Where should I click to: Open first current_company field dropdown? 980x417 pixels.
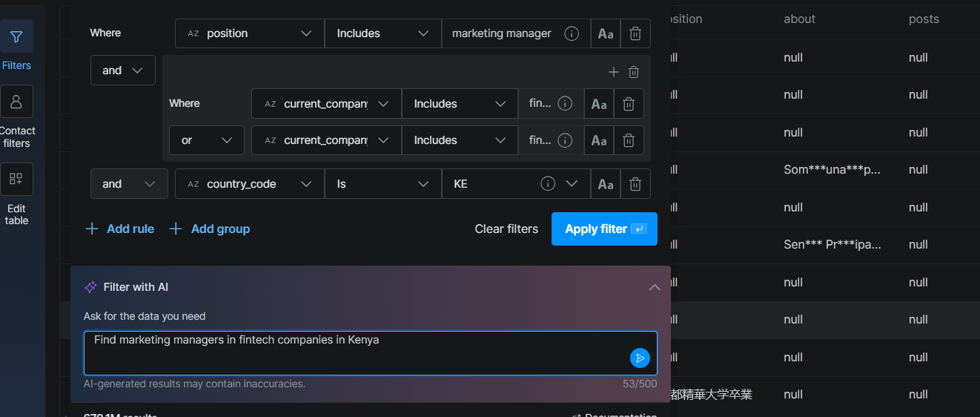[x=326, y=104]
